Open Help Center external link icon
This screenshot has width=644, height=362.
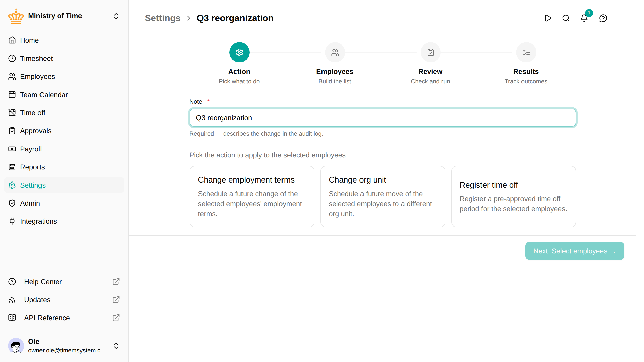point(116,282)
